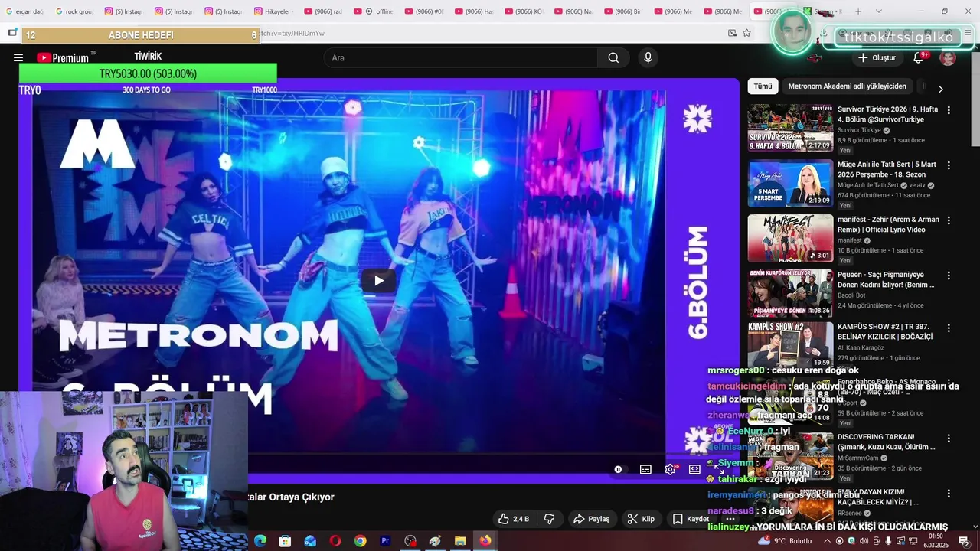Play the video with the center play button

click(x=378, y=280)
